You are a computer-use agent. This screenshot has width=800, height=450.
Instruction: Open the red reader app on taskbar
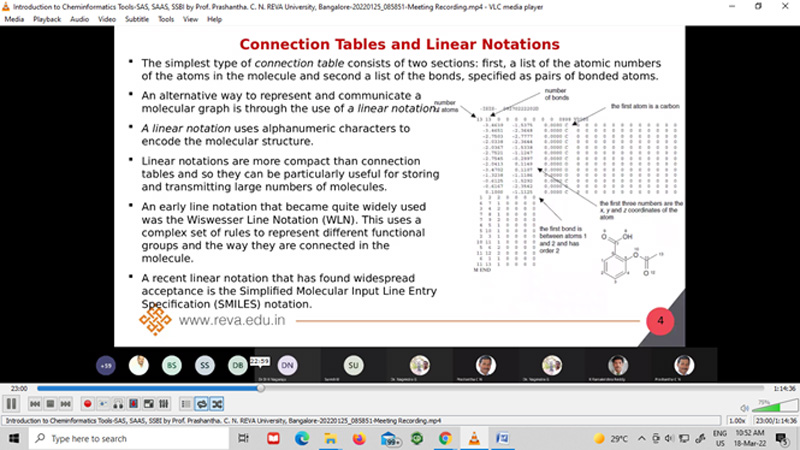click(273, 438)
